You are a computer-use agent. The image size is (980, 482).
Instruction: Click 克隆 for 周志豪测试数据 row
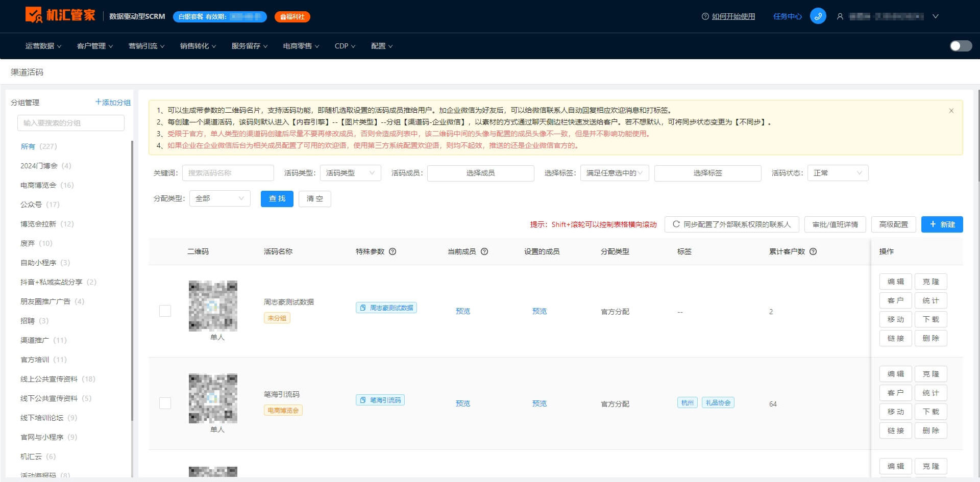pos(931,282)
